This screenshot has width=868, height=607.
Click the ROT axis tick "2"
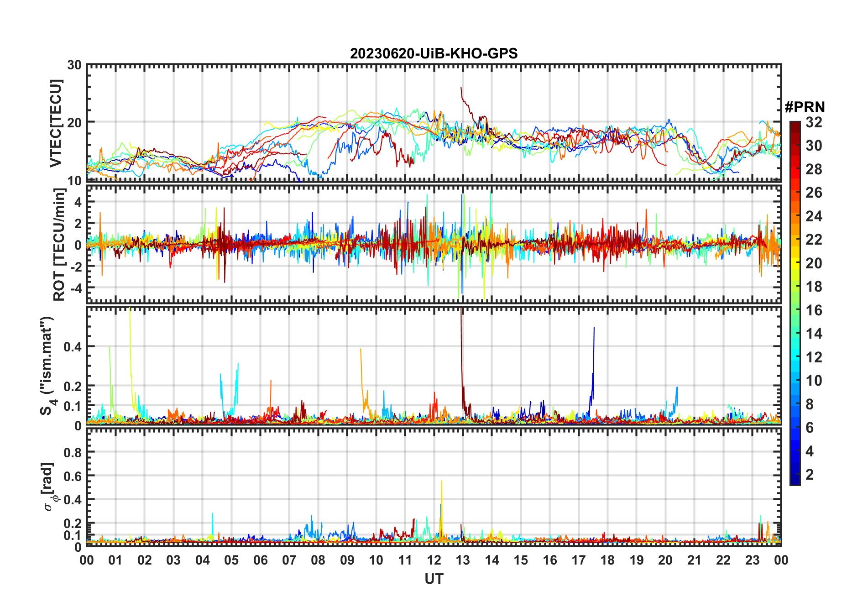[x=78, y=223]
